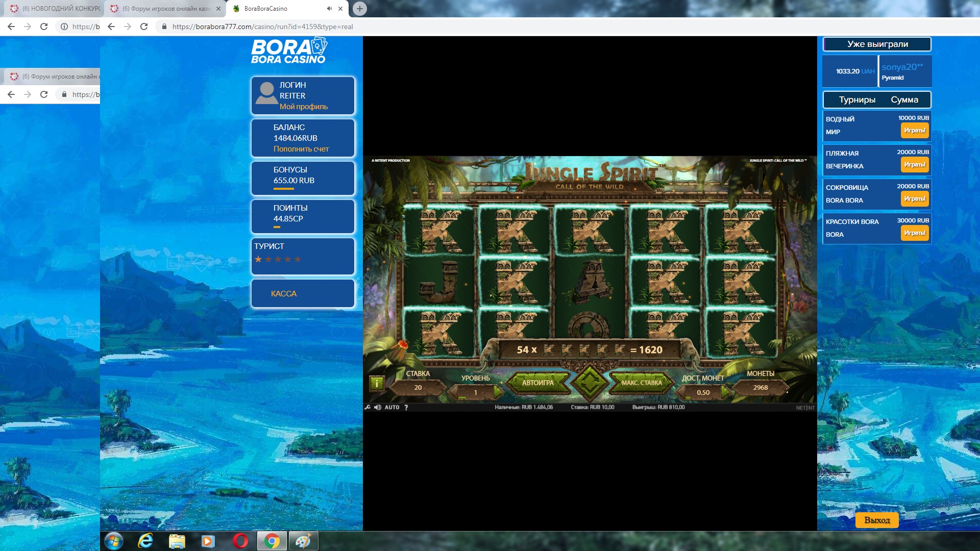Toggle the AUTO play option in the status bar
The image size is (980, 551).
coord(392,407)
